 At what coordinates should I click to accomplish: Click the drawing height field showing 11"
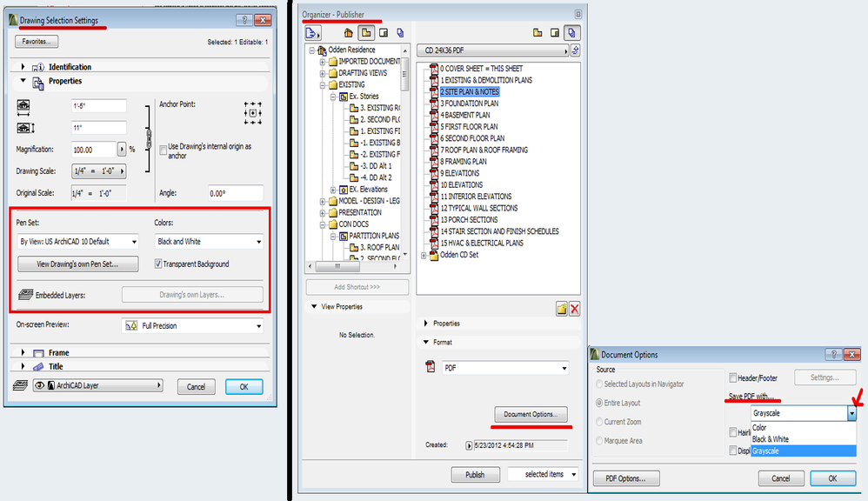(98, 127)
